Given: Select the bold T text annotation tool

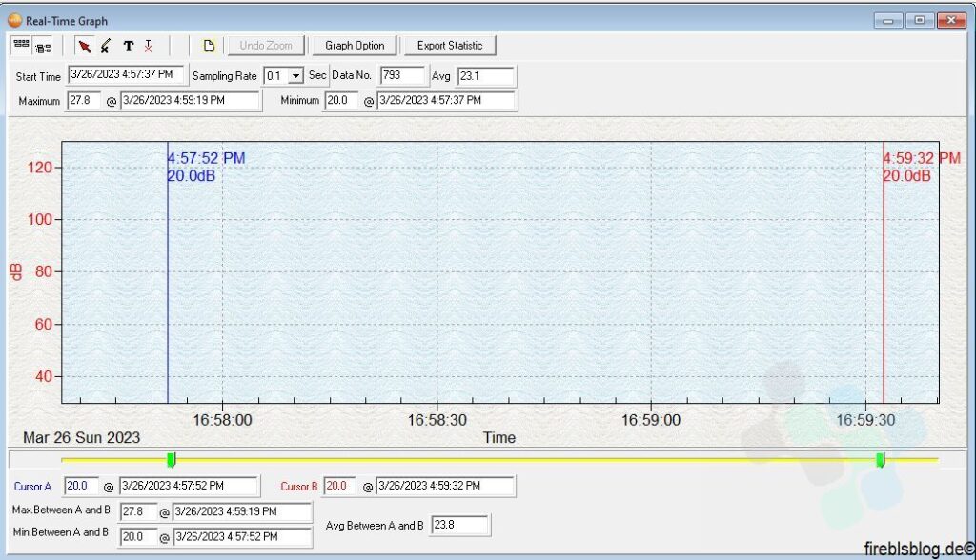Looking at the screenshot, I should (x=128, y=46).
